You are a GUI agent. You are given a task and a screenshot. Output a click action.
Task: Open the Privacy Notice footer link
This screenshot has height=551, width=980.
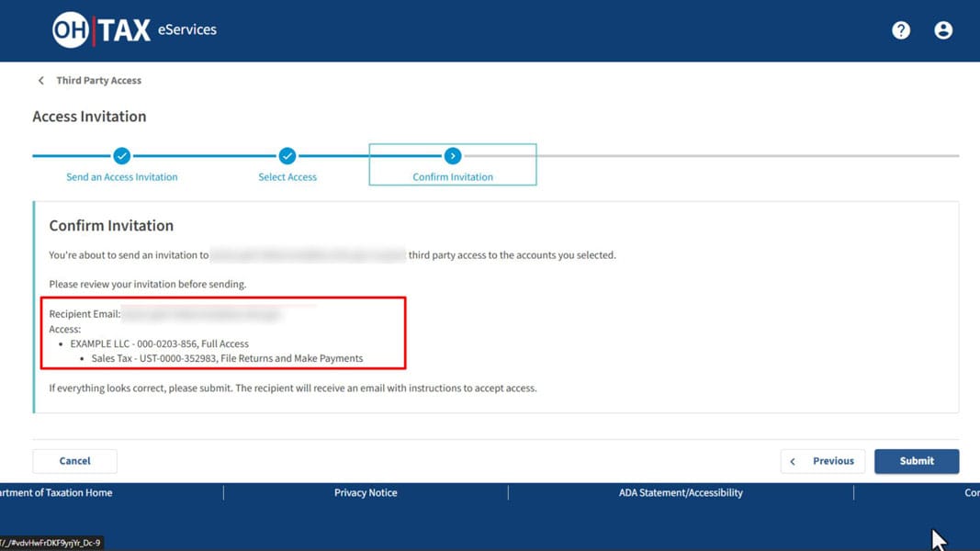point(366,493)
